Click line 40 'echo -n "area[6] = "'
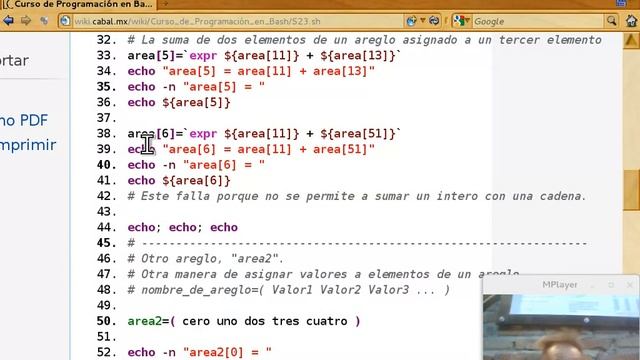 coord(196,165)
